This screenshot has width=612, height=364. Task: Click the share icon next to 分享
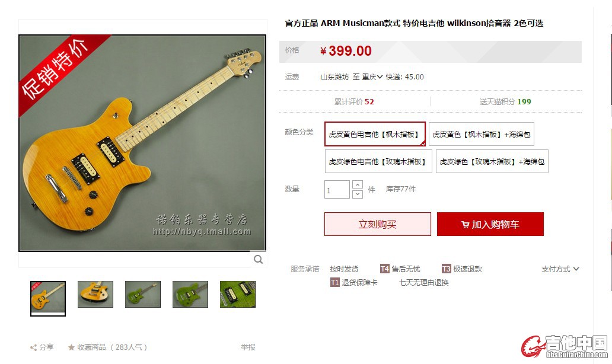click(34, 347)
